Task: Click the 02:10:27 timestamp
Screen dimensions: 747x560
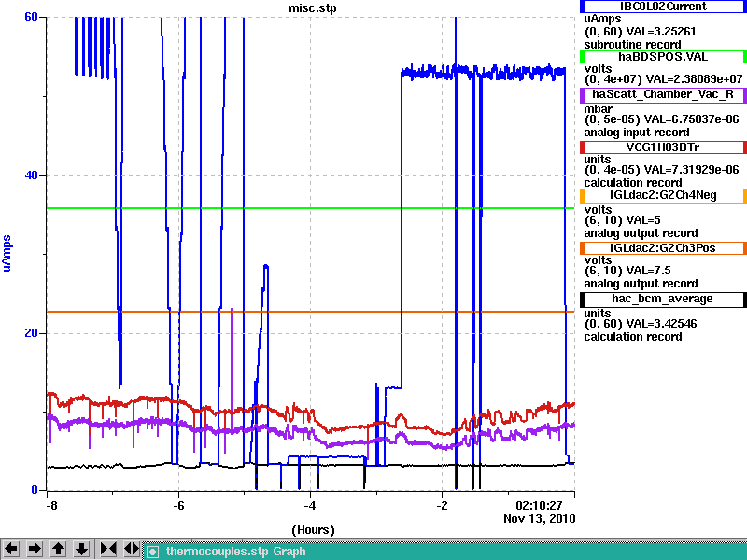Action: click(x=539, y=505)
